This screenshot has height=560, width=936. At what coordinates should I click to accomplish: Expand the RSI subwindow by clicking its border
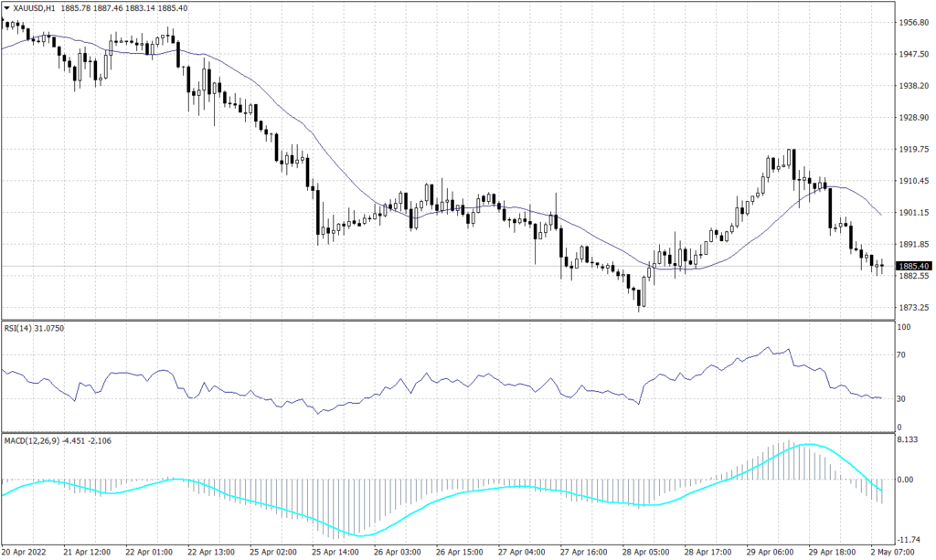(457, 316)
